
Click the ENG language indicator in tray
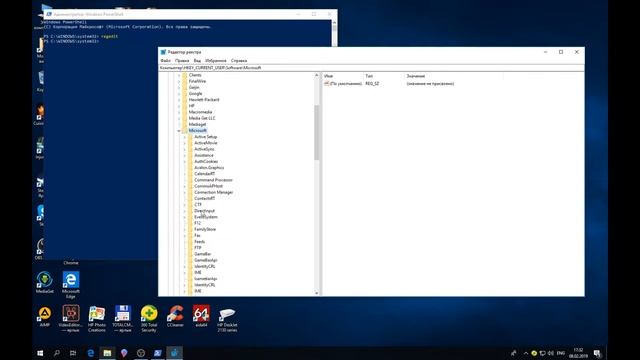point(561,353)
